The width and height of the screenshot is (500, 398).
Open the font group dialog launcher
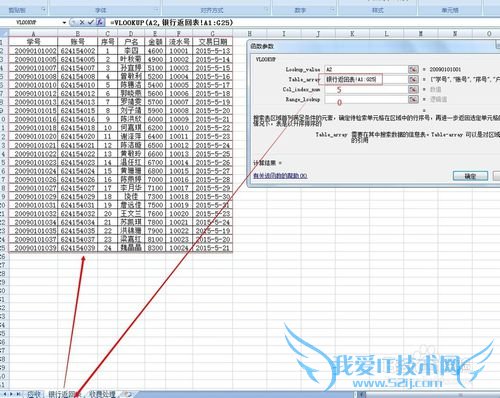coord(156,10)
